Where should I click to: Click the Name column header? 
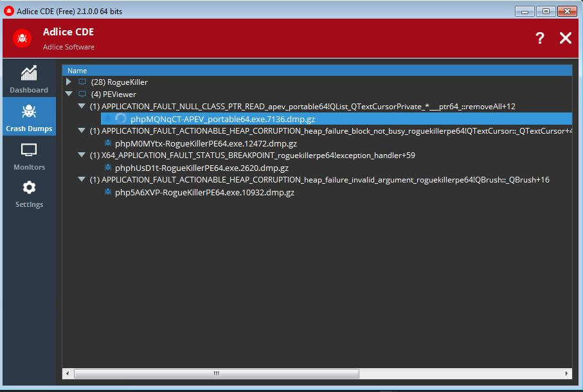click(x=77, y=70)
